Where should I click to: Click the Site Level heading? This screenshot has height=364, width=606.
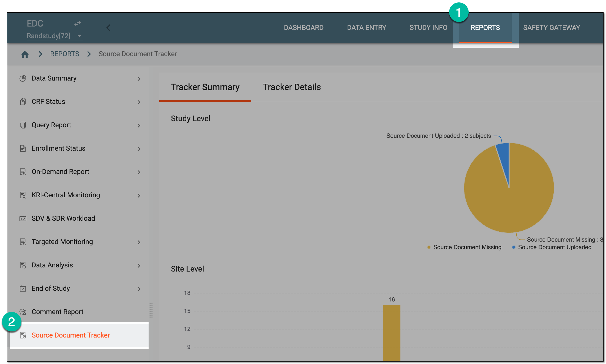pos(187,269)
